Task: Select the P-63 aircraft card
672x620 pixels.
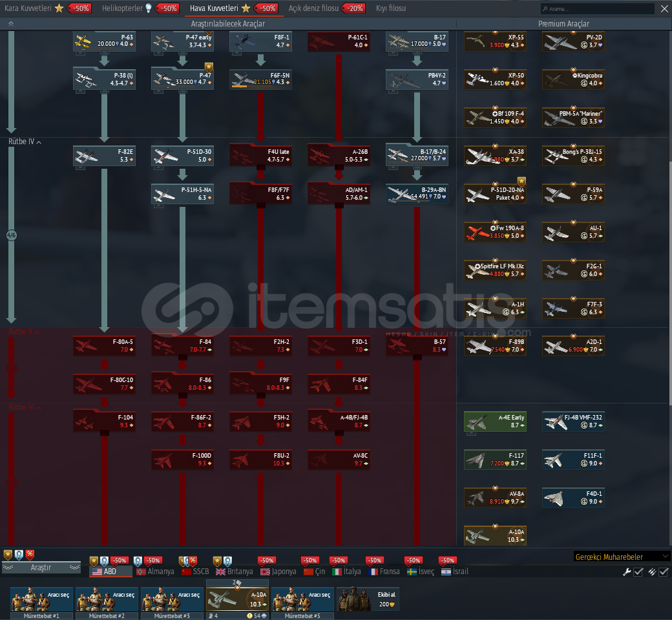Action: click(104, 41)
